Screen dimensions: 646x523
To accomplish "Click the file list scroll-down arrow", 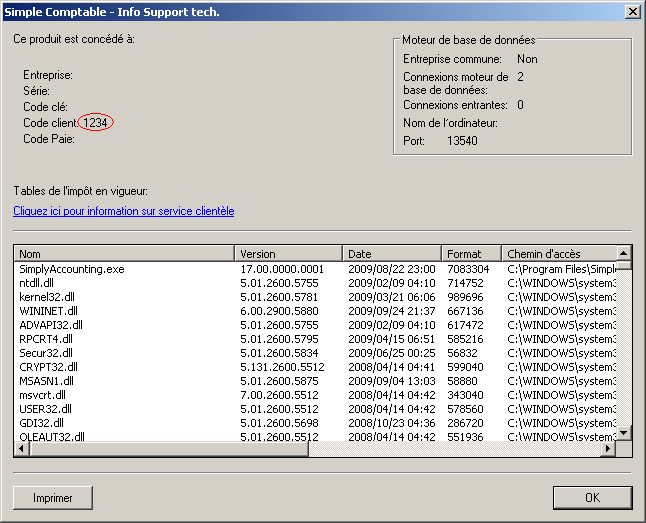I will [624, 433].
